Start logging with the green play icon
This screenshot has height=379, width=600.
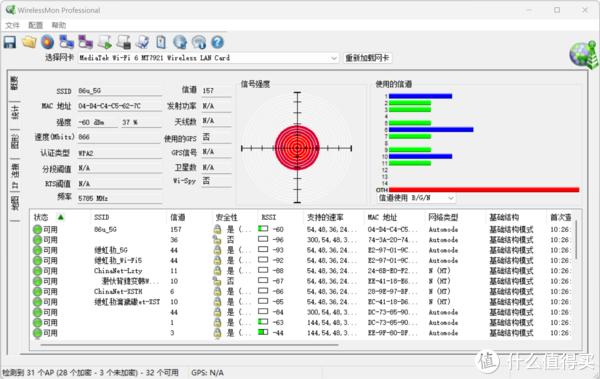pyautogui.click(x=104, y=42)
